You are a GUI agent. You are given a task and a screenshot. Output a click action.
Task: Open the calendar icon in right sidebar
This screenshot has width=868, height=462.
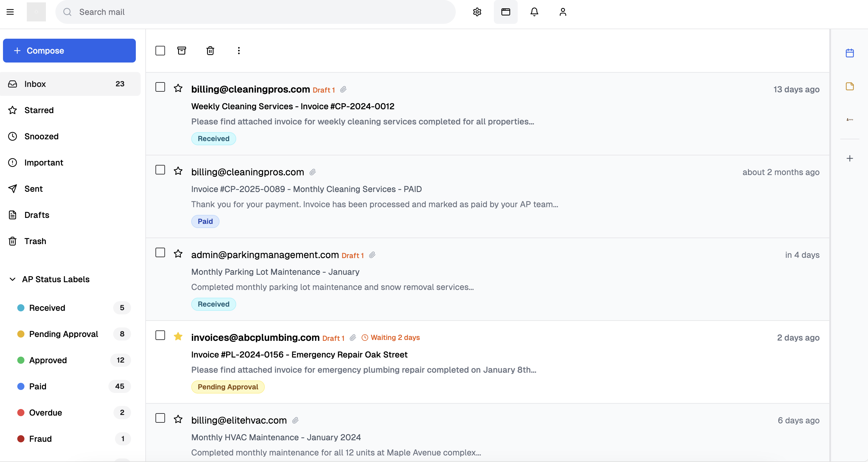(x=850, y=53)
